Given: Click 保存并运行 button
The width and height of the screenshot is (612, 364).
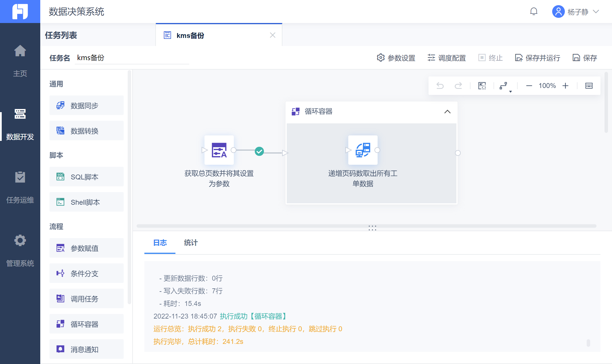Looking at the screenshot, I should coord(537,58).
